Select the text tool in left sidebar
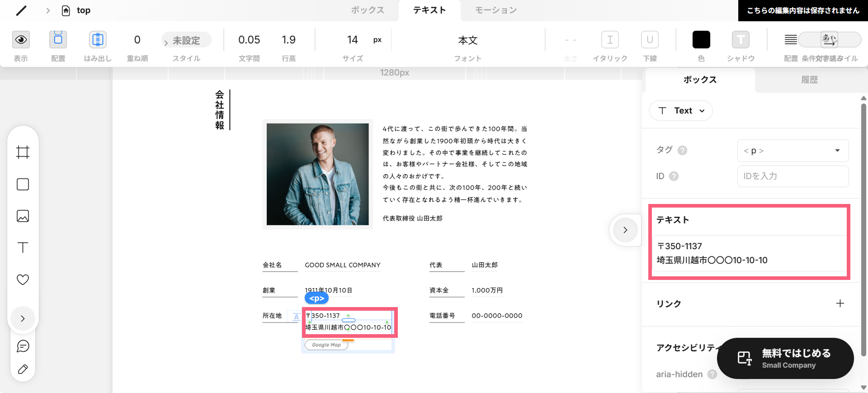The image size is (868, 393). click(23, 247)
